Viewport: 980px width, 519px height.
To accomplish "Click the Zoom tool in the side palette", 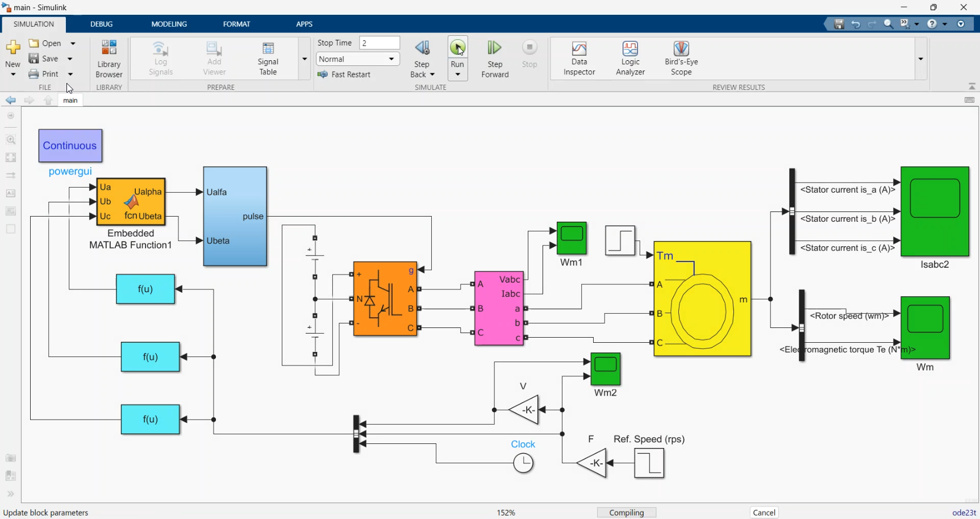I will click(x=11, y=139).
